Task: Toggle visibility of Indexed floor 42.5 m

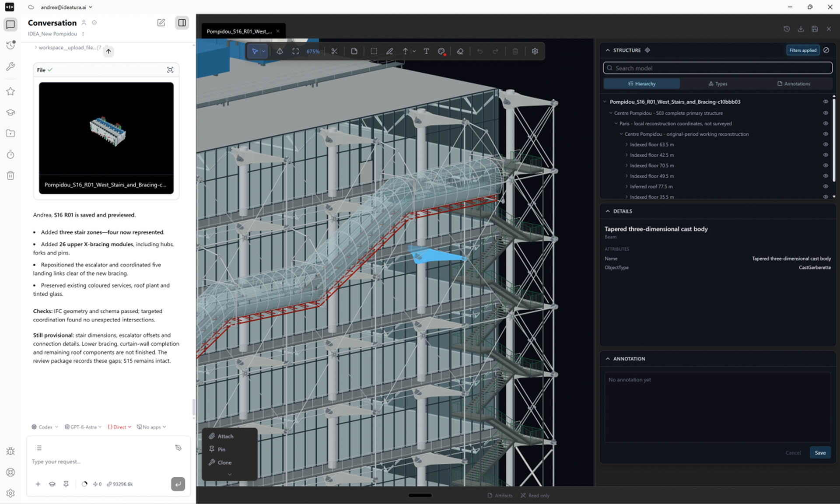Action: [x=826, y=155]
